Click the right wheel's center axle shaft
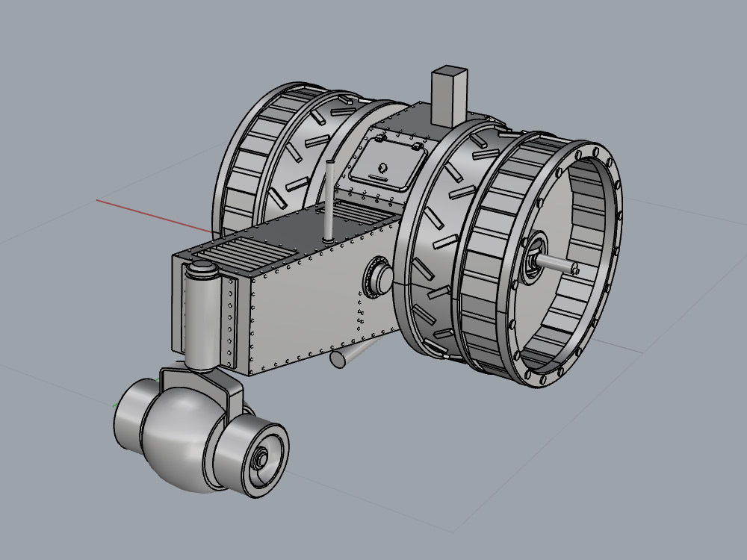This screenshot has height=560, width=747. (556, 264)
